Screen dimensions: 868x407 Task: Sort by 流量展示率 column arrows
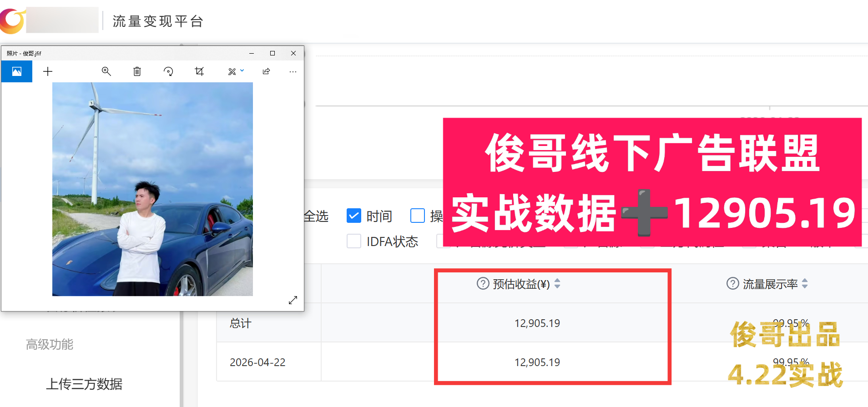point(805,284)
